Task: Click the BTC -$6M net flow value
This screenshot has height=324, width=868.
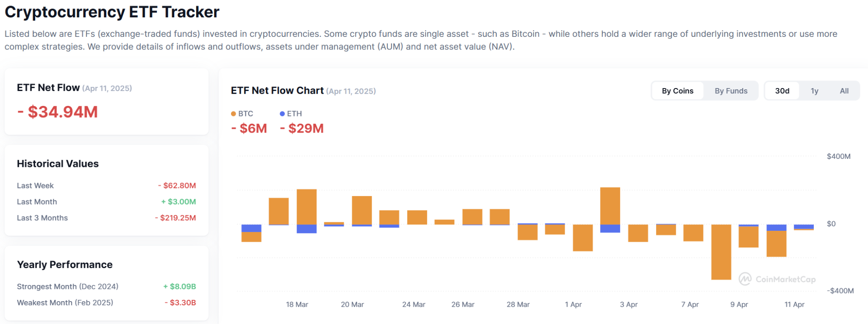Action: (x=249, y=128)
